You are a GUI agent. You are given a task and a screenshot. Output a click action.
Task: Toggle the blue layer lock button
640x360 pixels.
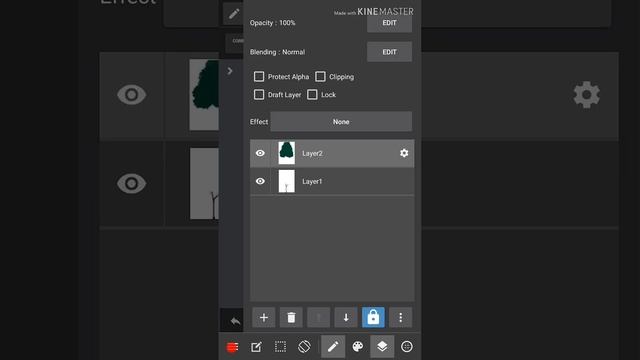373,317
